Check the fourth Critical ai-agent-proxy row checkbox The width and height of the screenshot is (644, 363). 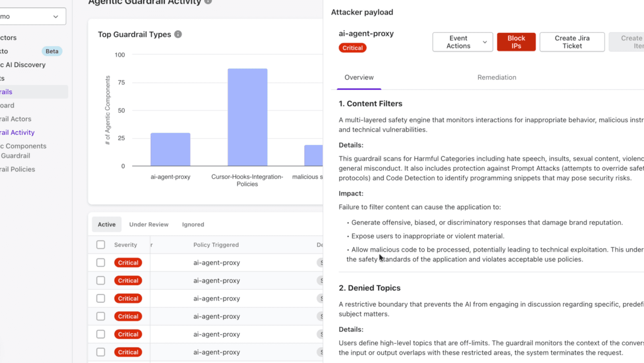point(101,316)
